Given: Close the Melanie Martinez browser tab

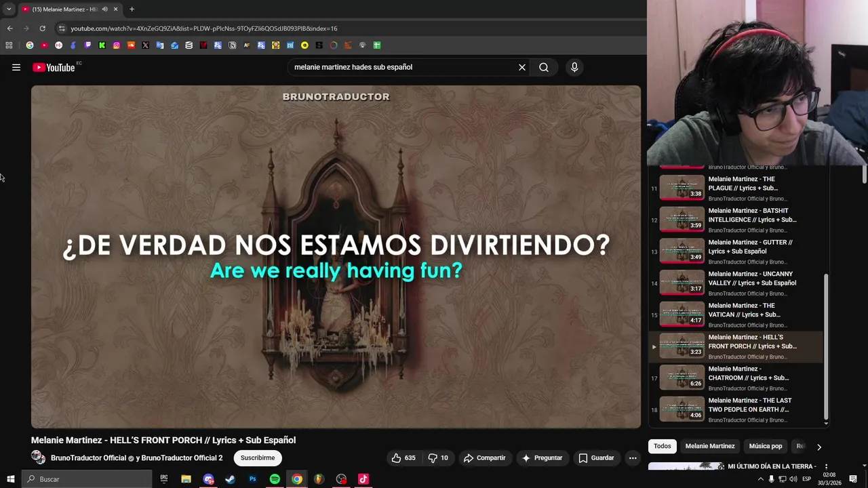Looking at the screenshot, I should coord(115,9).
